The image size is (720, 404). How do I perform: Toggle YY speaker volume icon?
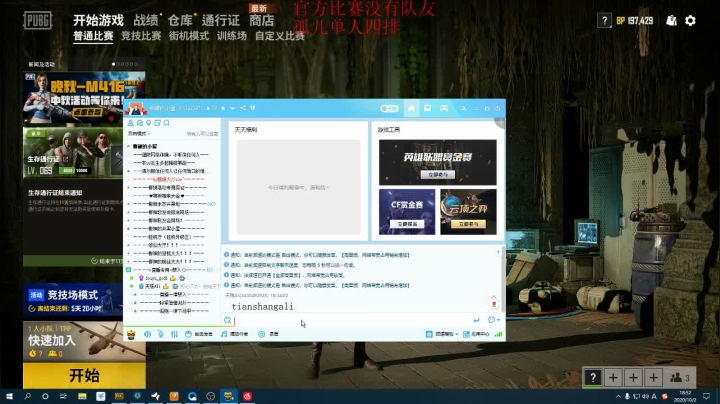point(147,334)
